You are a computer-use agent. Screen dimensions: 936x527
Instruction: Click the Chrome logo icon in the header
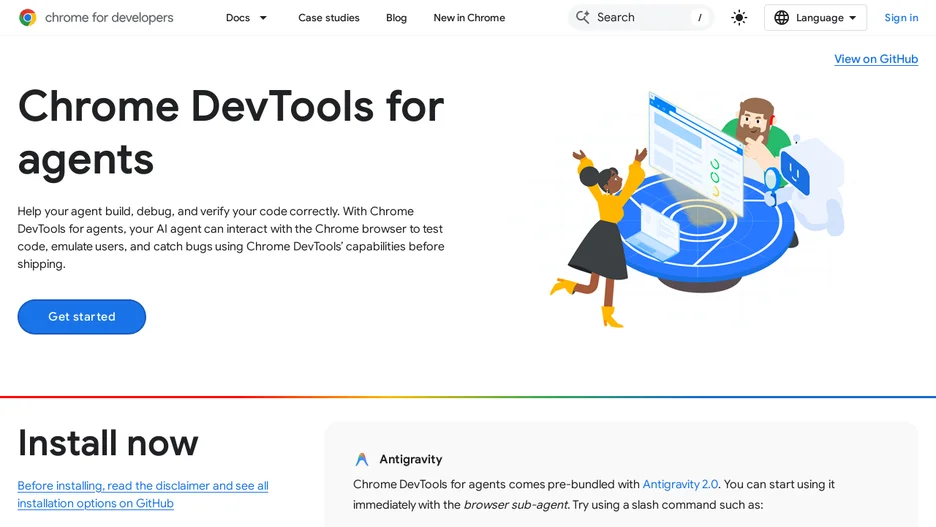click(27, 18)
